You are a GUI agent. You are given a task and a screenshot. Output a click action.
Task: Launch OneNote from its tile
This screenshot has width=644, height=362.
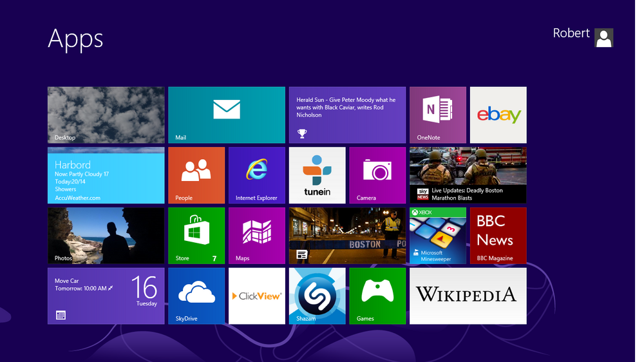438,115
